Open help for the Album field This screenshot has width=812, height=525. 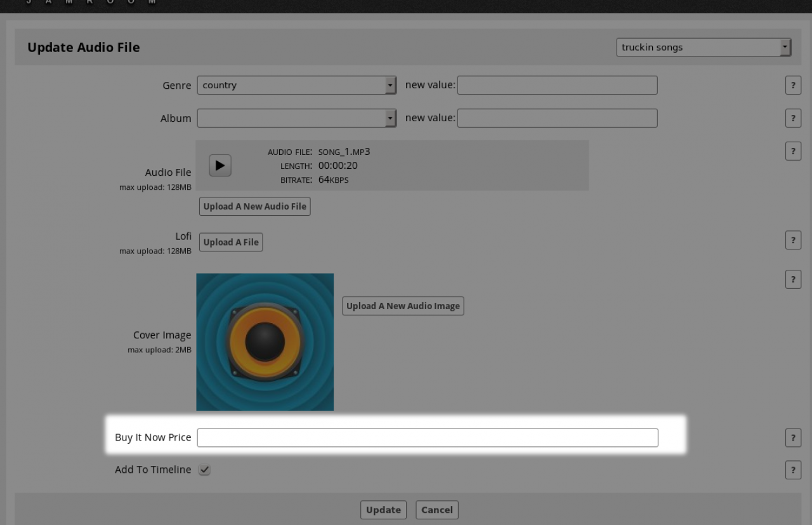[x=793, y=118]
